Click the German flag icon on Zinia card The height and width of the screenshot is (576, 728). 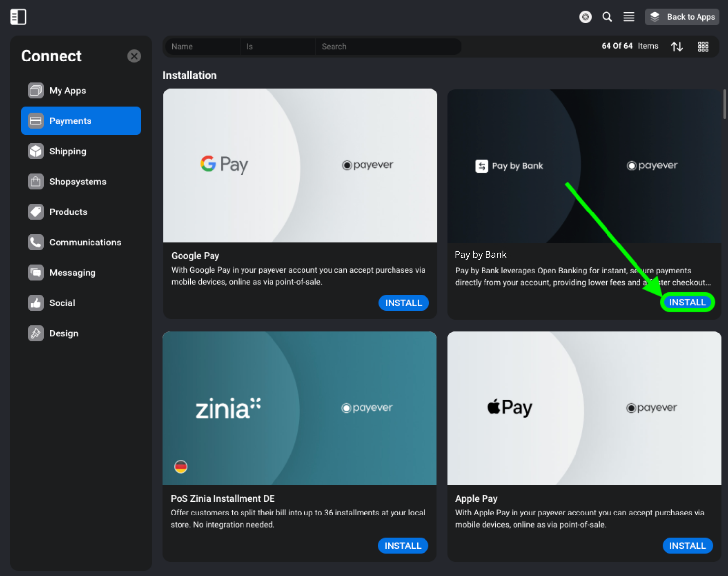[181, 466]
